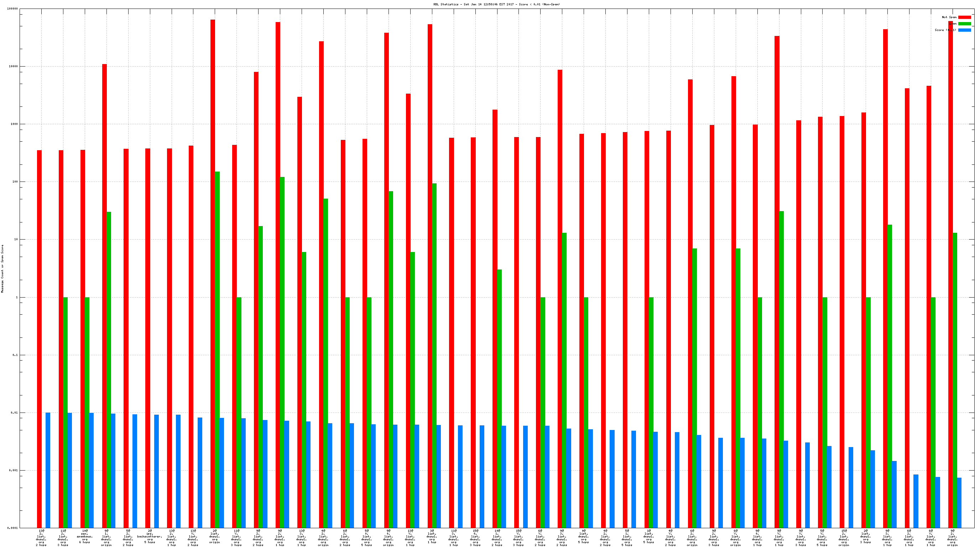Click the 0.01 y-axis tick label
This screenshot has height=551, width=980.
(x=14, y=413)
